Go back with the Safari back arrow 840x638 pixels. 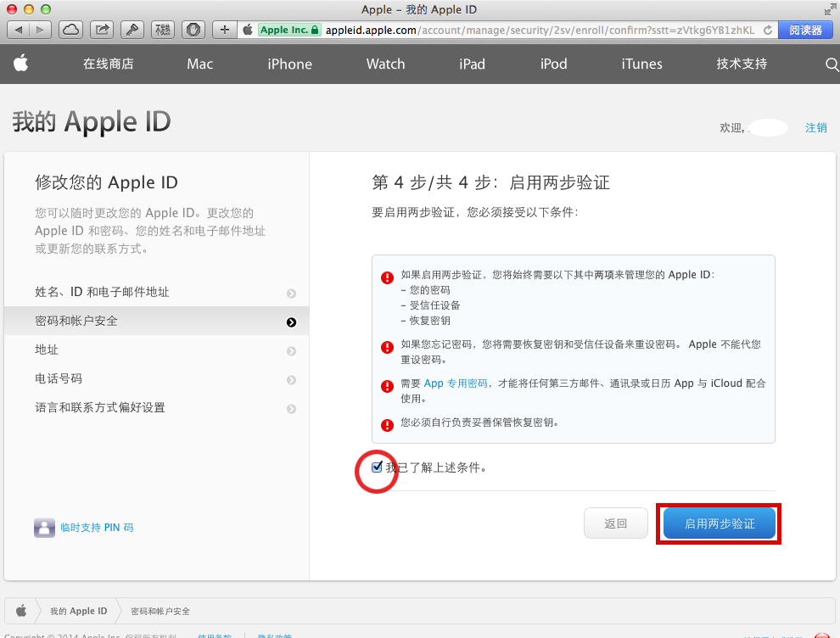coord(18,30)
